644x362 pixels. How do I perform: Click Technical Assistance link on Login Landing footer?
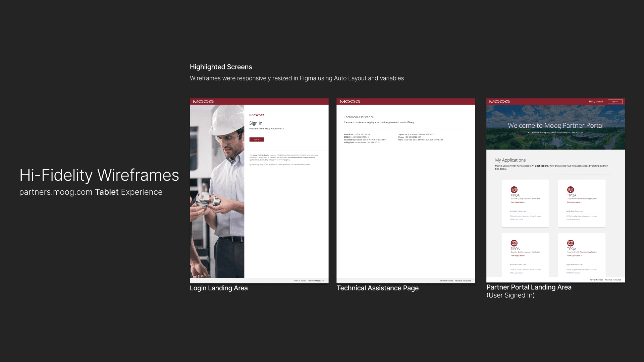(316, 281)
